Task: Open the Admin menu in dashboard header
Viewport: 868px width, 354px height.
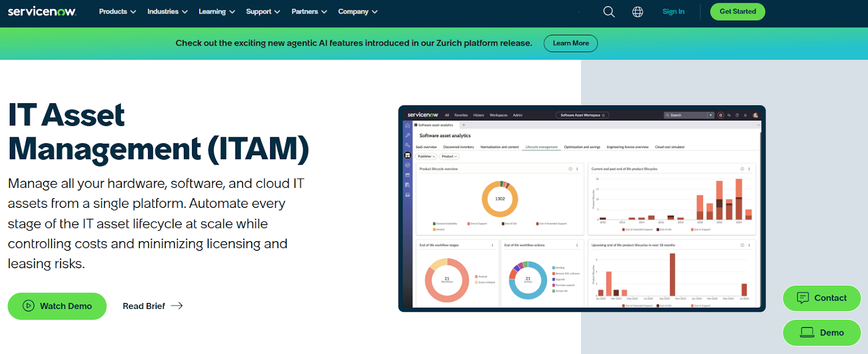Action: coord(518,115)
